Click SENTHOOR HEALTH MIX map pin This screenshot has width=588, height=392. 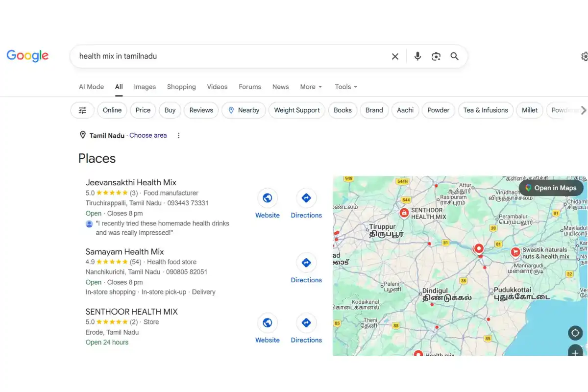[404, 213]
